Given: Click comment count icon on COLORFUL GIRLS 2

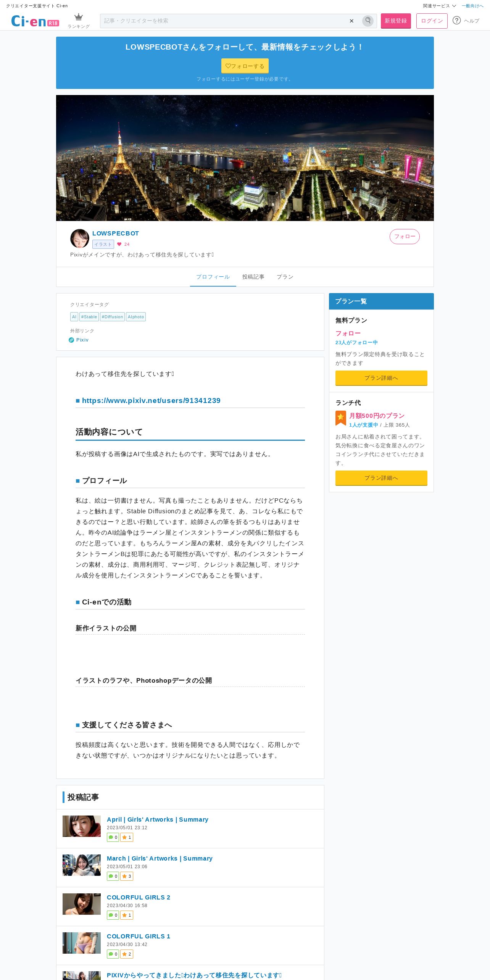Looking at the screenshot, I should click(113, 915).
